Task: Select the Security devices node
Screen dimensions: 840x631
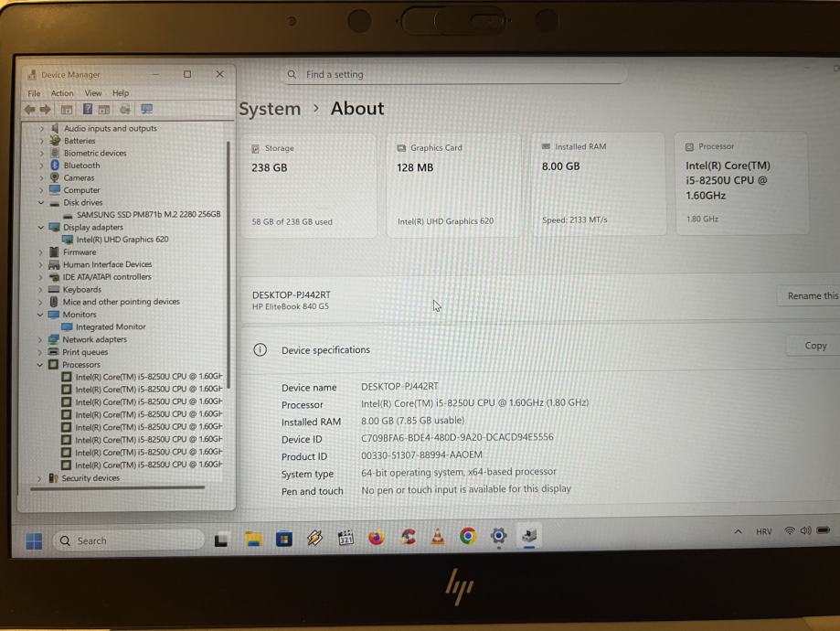Action: pos(90,478)
